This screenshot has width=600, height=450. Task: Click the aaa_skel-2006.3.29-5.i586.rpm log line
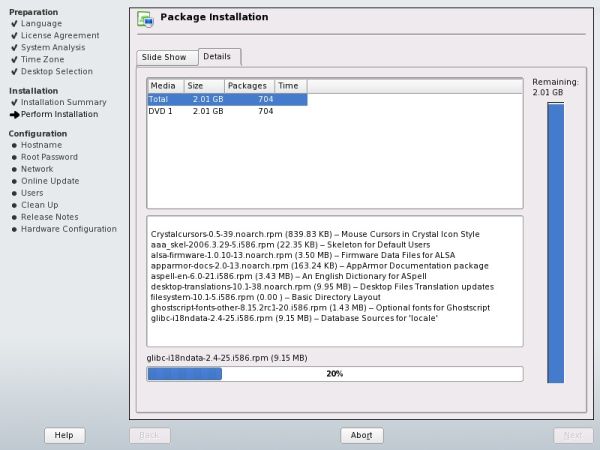(x=290, y=245)
